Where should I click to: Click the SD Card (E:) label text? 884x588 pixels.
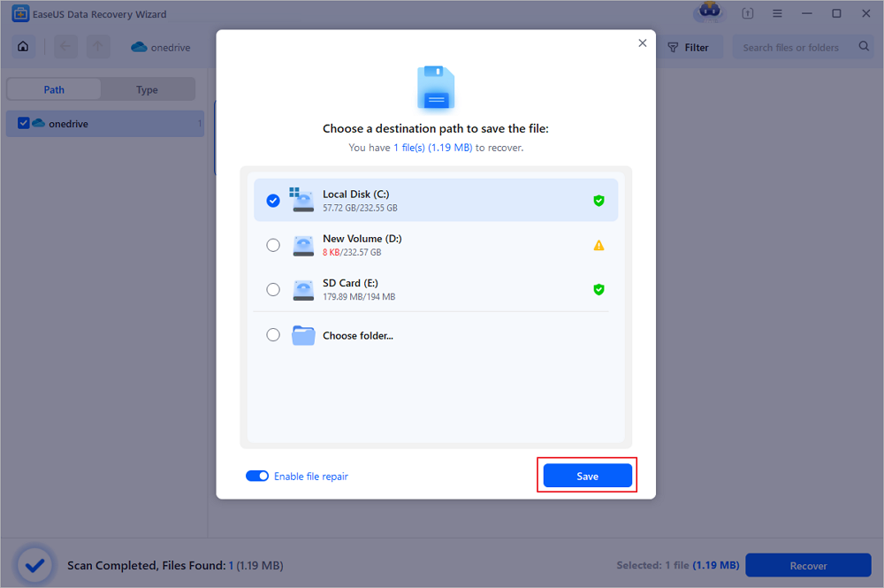[350, 283]
